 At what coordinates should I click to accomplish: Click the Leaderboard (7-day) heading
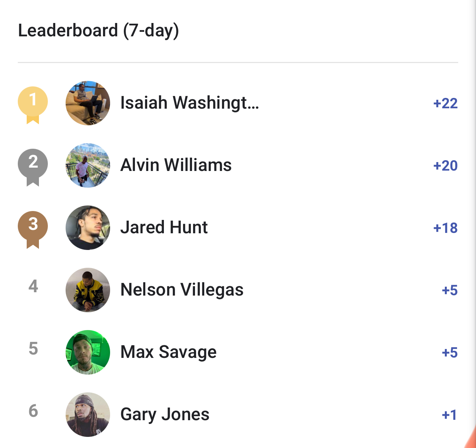coord(99,30)
